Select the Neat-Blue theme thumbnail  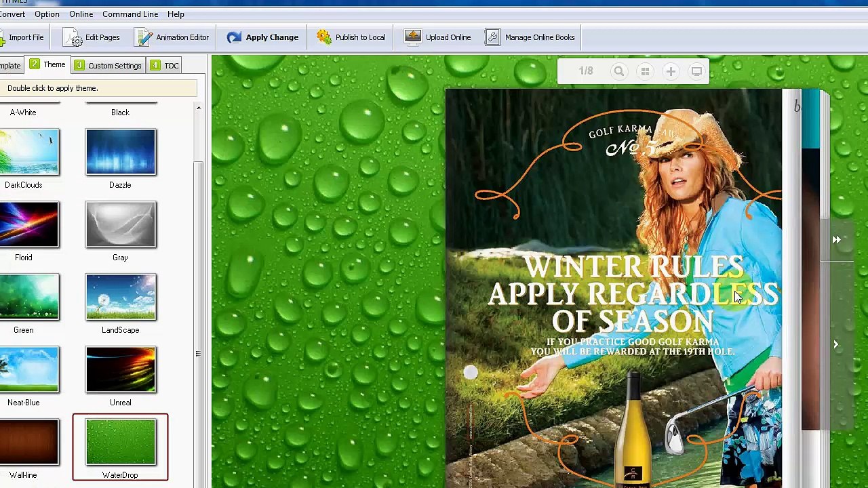[x=29, y=370]
